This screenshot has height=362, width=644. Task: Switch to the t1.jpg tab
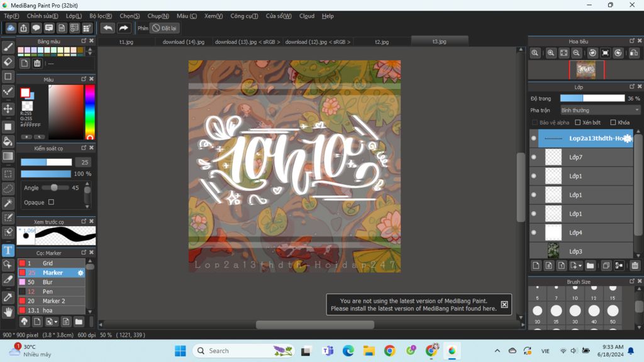point(126,42)
